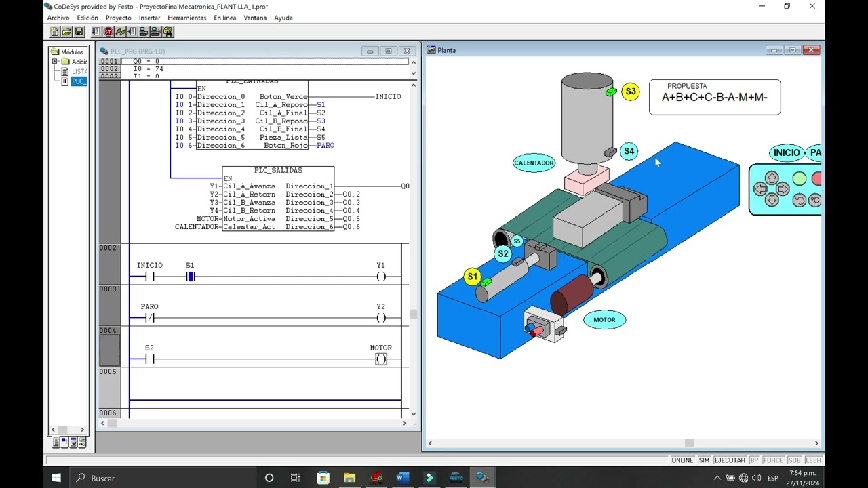Show hidden icons in the system tray
Screen dimensions: 868x488
717,478
